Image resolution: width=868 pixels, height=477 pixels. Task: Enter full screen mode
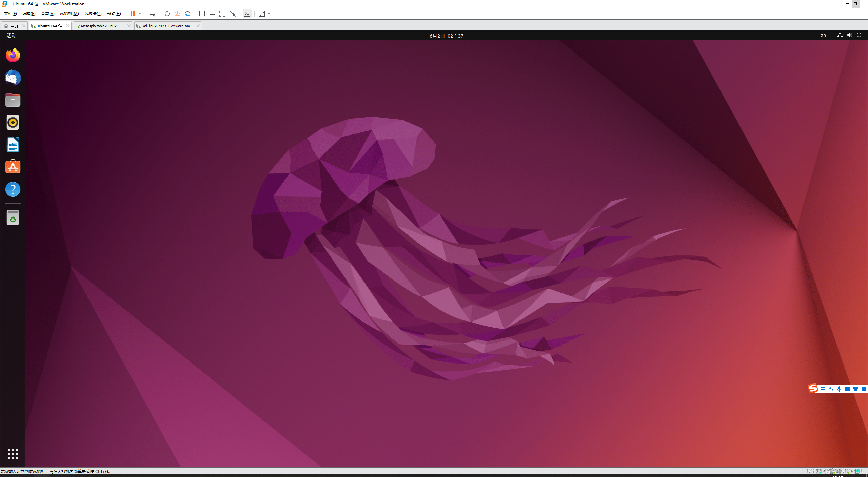[222, 14]
